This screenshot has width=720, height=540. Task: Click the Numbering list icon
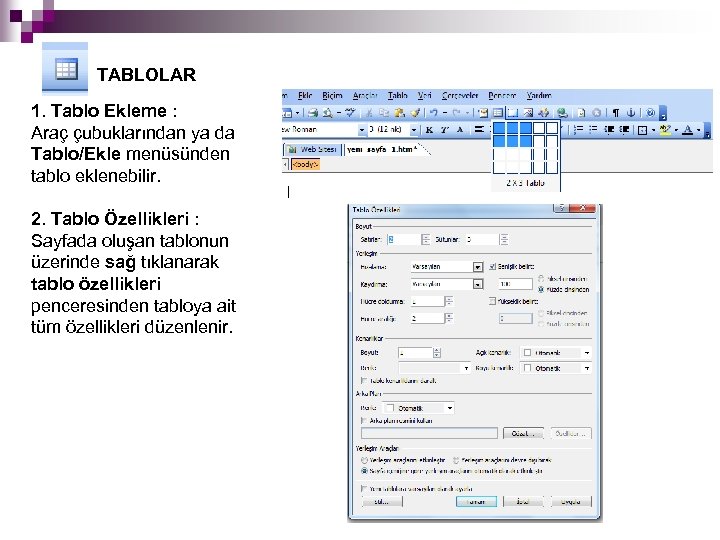click(578, 130)
